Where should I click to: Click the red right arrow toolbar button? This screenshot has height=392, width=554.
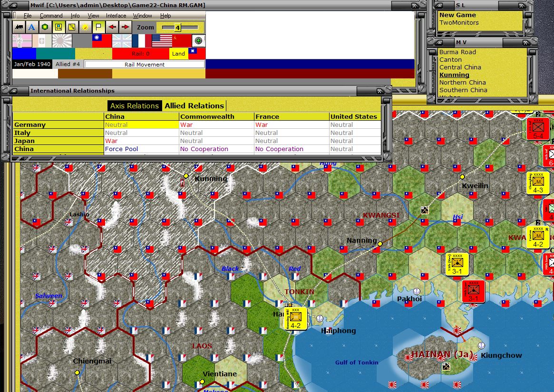pyautogui.click(x=125, y=27)
